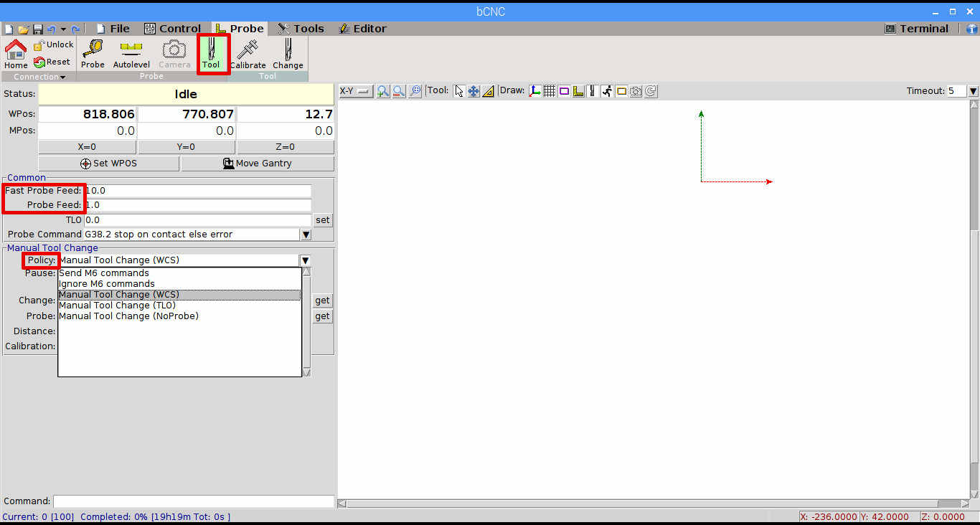Choose the pan move tool
The height and width of the screenshot is (525, 980).
[473, 91]
